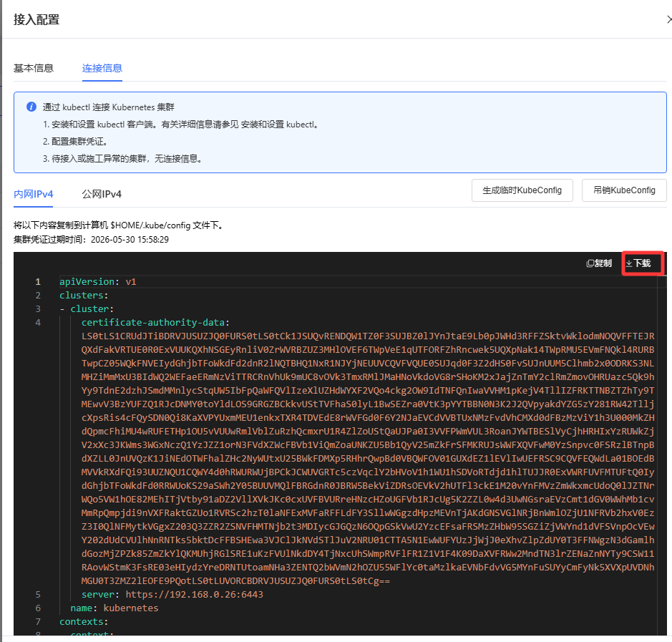Switch to the 公网IPv4 tab
This screenshot has height=642, width=672.
click(102, 194)
